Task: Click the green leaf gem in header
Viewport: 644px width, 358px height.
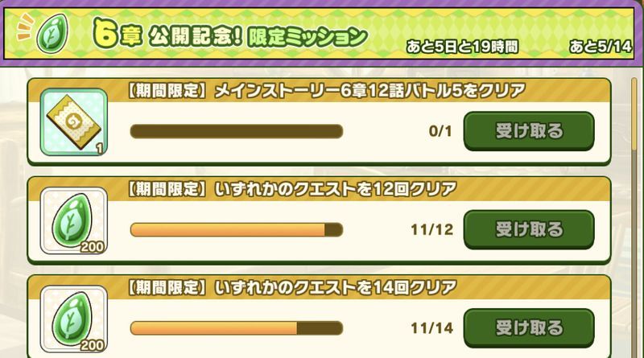Action: tap(53, 31)
